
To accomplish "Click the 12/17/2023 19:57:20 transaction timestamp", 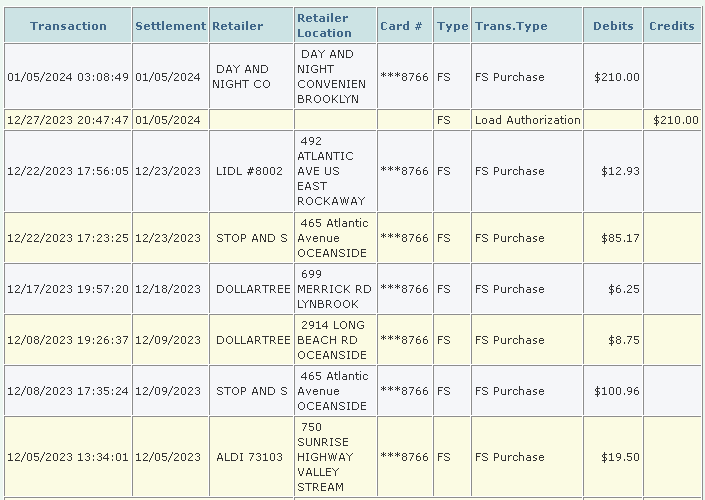I will 67,289.
